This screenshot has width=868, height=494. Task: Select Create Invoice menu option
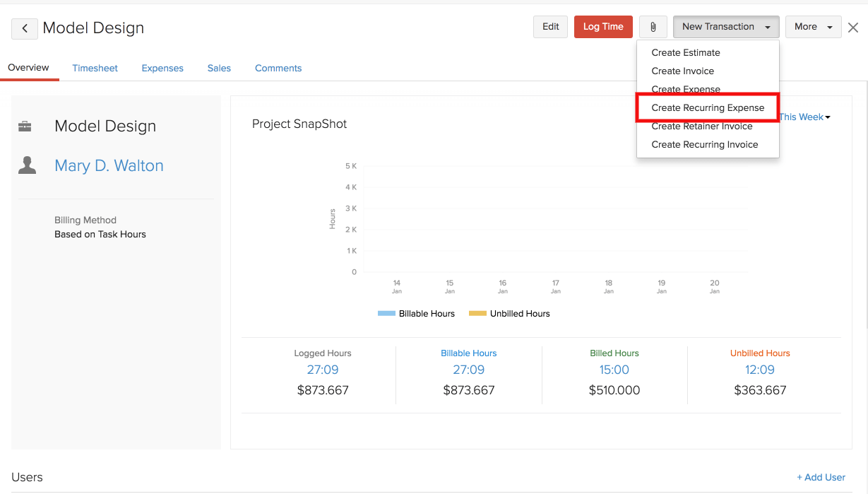point(682,71)
